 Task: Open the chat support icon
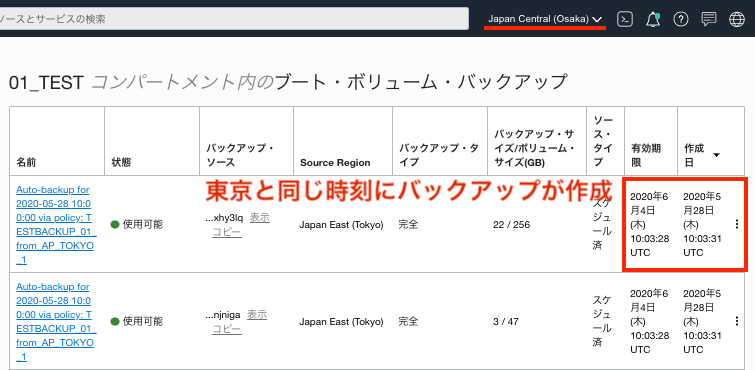tap(709, 19)
